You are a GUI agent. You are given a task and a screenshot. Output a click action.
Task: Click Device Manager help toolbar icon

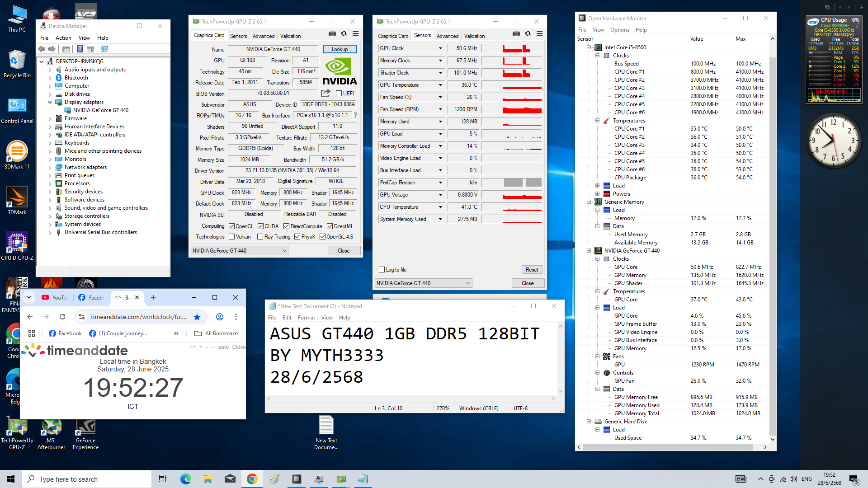pos(80,49)
